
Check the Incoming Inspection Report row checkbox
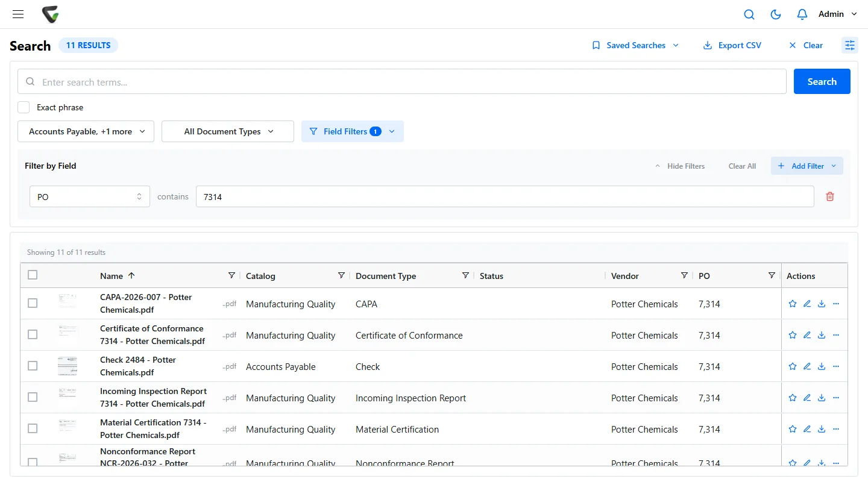point(33,397)
